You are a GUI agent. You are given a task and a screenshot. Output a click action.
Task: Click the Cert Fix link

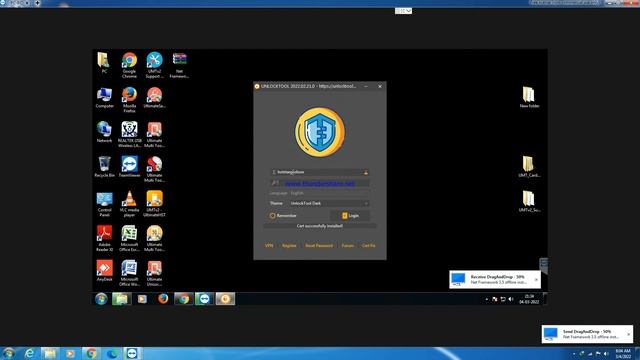pyautogui.click(x=369, y=246)
